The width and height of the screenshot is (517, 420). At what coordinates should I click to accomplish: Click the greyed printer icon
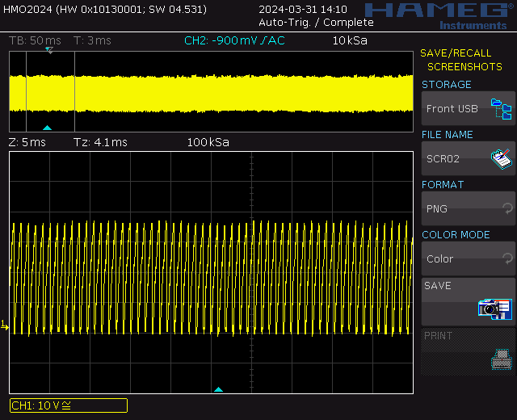(x=502, y=359)
